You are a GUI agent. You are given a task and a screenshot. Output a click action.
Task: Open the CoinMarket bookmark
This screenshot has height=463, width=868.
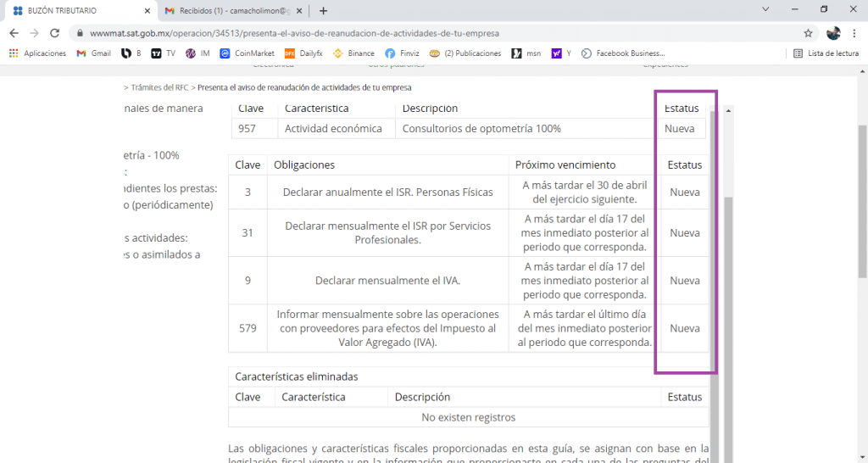tap(247, 53)
